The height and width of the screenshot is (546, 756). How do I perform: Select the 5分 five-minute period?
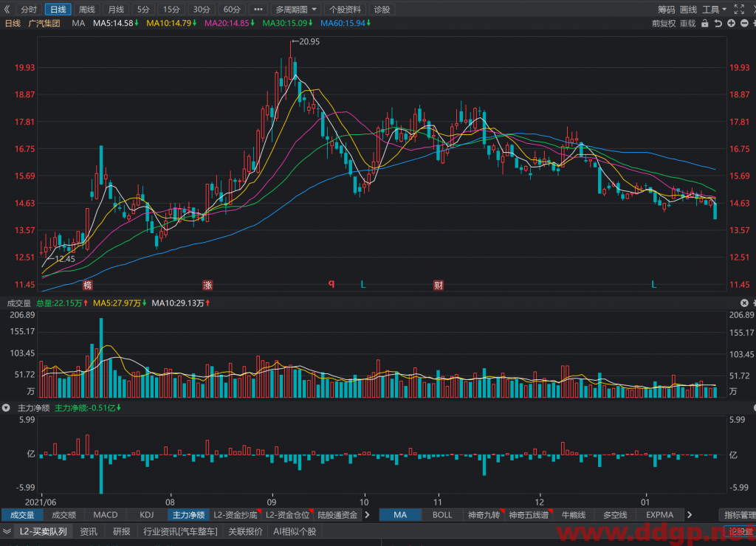tap(143, 9)
